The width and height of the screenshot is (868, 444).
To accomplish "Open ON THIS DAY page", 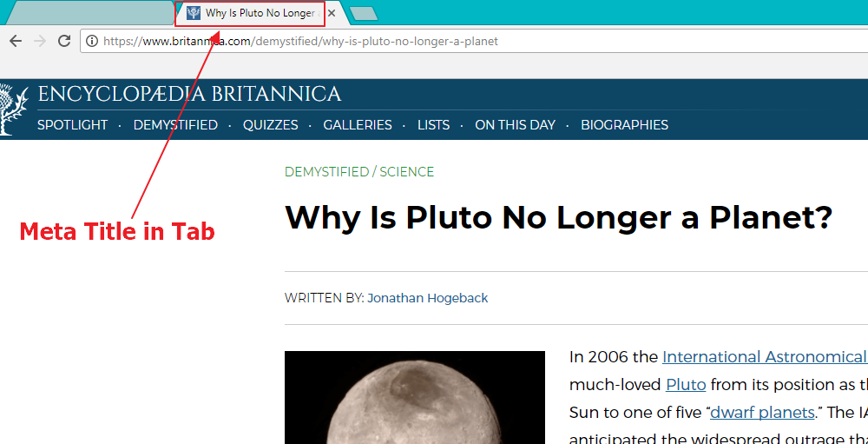I will (x=515, y=125).
